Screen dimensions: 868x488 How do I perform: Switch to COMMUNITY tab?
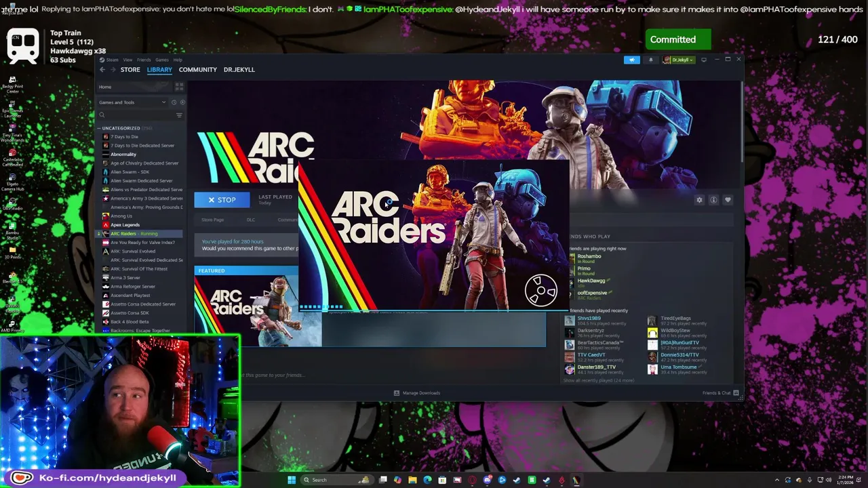pyautogui.click(x=198, y=70)
